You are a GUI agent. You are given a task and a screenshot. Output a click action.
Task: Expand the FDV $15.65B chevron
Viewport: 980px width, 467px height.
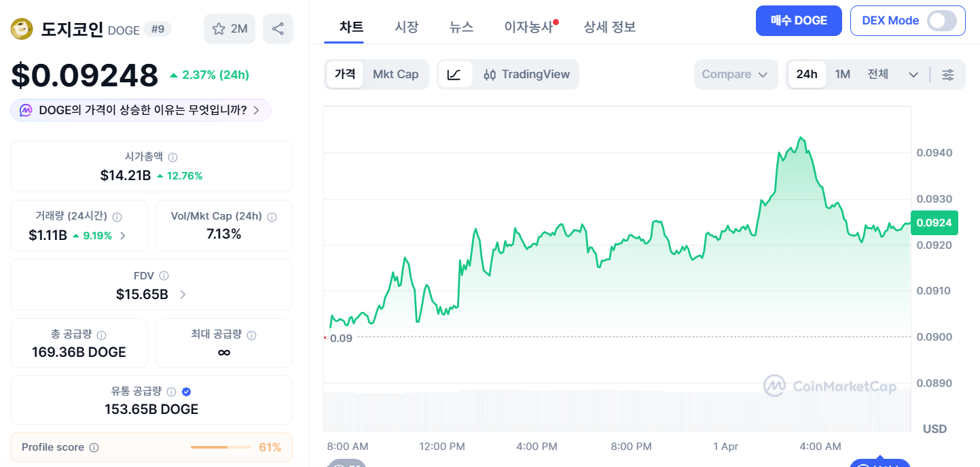point(183,294)
